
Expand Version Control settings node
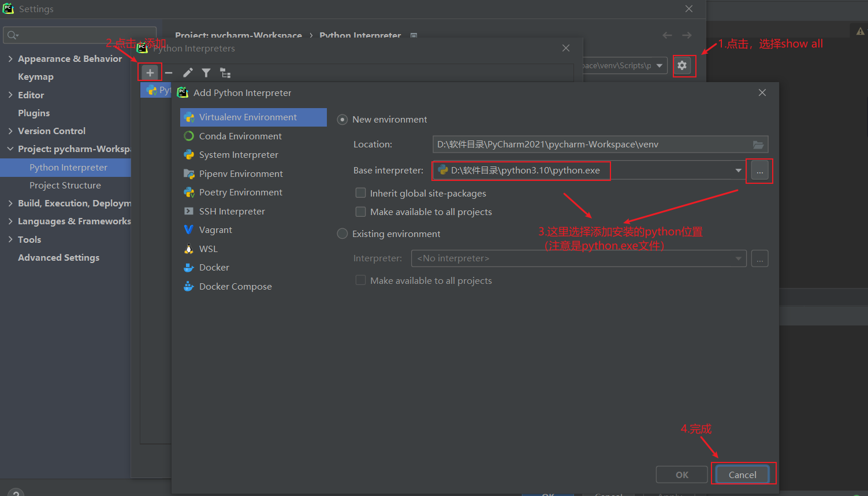tap(10, 131)
